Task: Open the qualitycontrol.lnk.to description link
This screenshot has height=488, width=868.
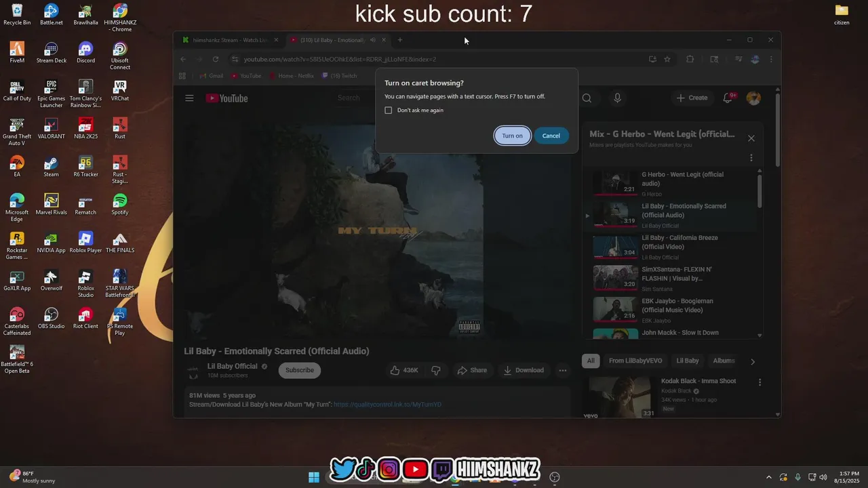Action: tap(387, 405)
